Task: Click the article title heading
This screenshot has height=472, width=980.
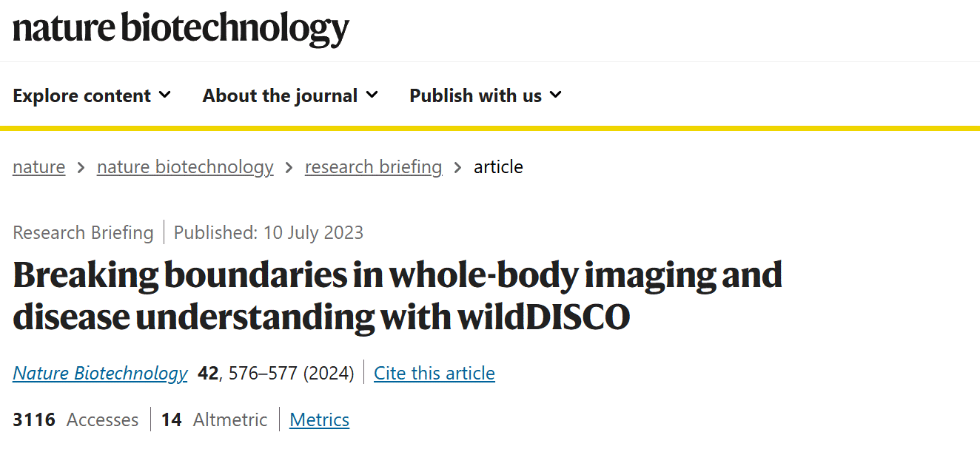Action: pos(397,296)
